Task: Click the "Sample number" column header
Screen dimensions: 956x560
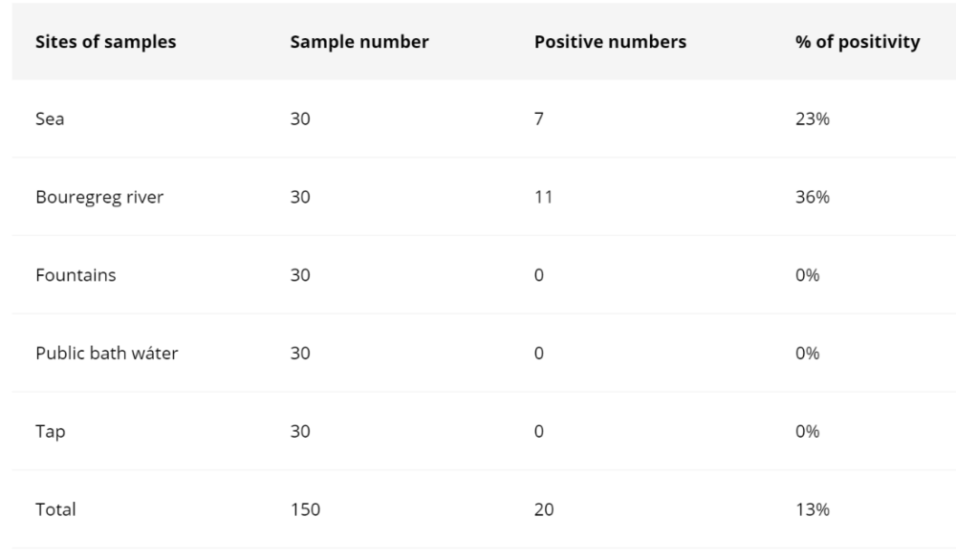Action: (358, 43)
